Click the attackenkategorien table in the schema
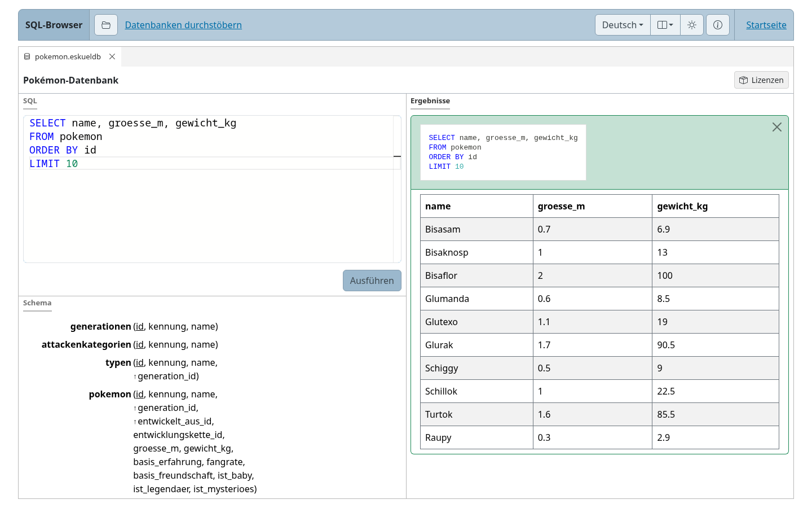 (x=86, y=344)
